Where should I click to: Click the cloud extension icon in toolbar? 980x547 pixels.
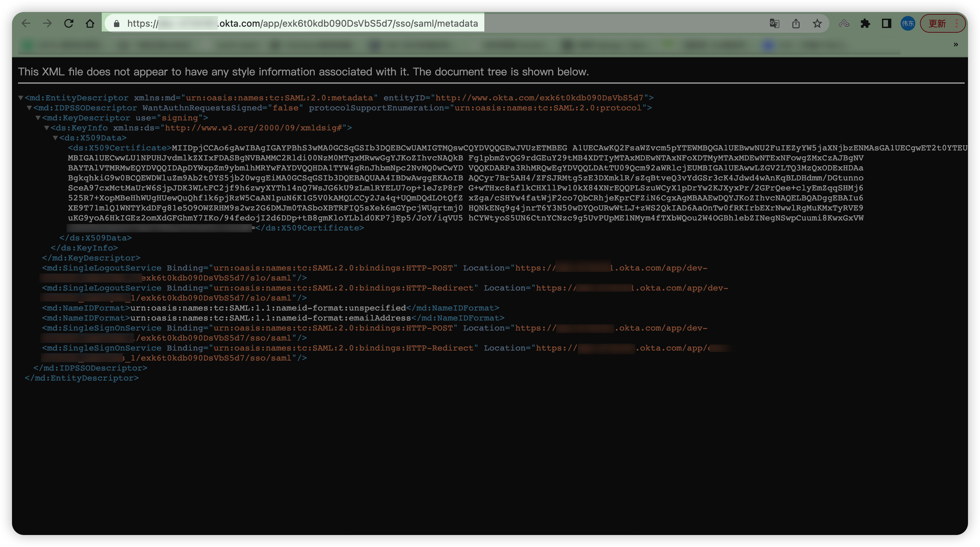click(844, 24)
